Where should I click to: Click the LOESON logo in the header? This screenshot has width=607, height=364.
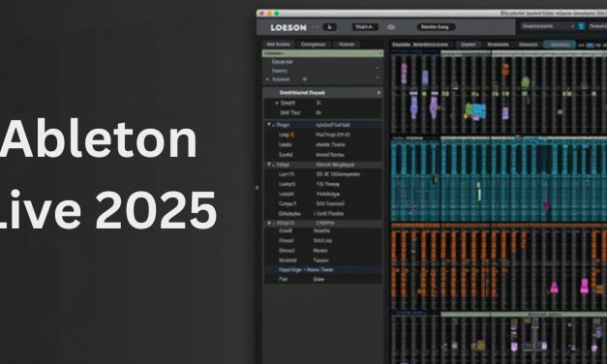point(288,27)
